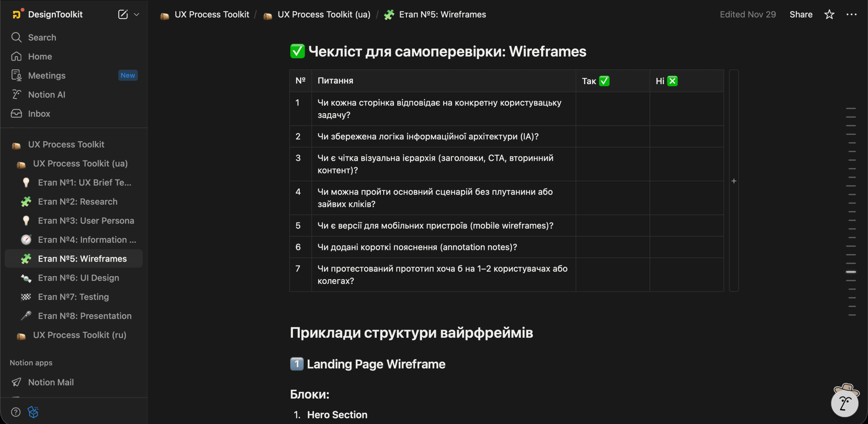868x424 pixels.
Task: Navigate to UX Process Toolkit (ua) breadcrumb
Action: click(x=323, y=14)
